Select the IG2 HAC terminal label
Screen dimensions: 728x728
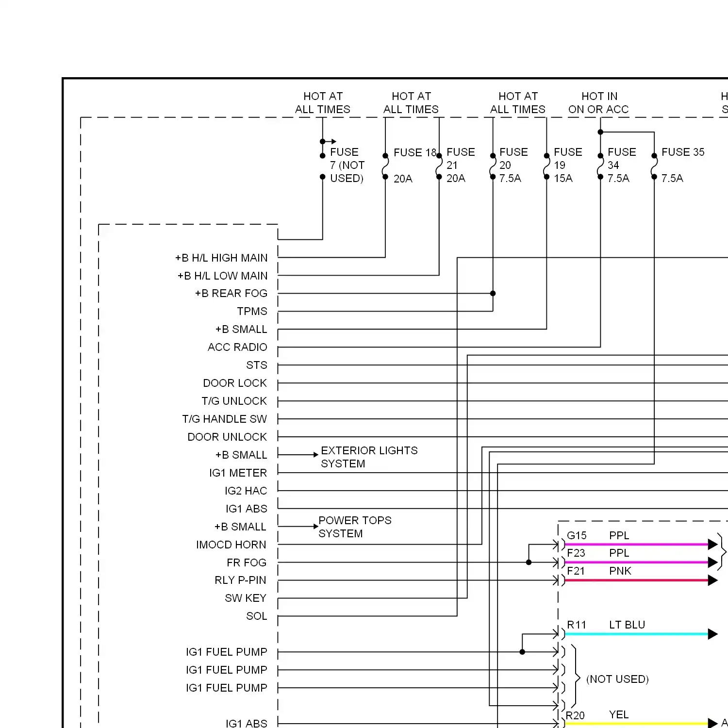click(x=246, y=491)
